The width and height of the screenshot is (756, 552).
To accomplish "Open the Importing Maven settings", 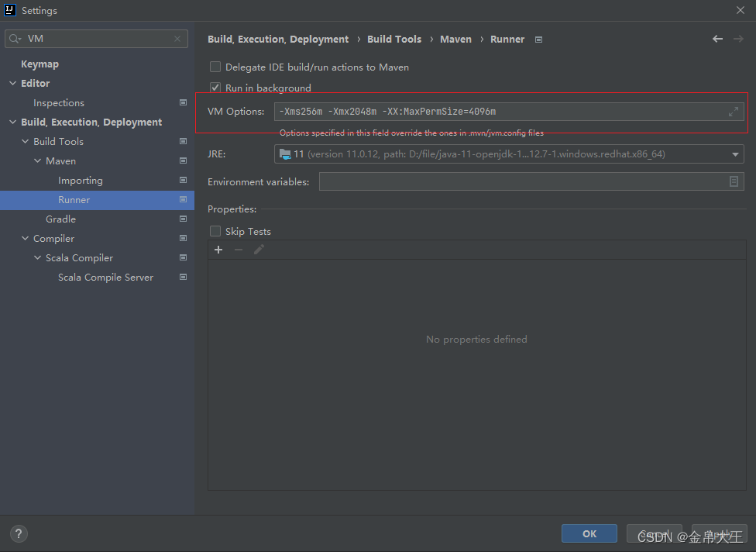I will click(x=81, y=181).
